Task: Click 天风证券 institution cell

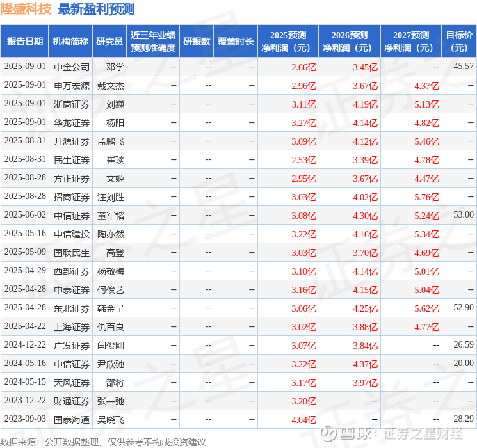Action: click(72, 383)
